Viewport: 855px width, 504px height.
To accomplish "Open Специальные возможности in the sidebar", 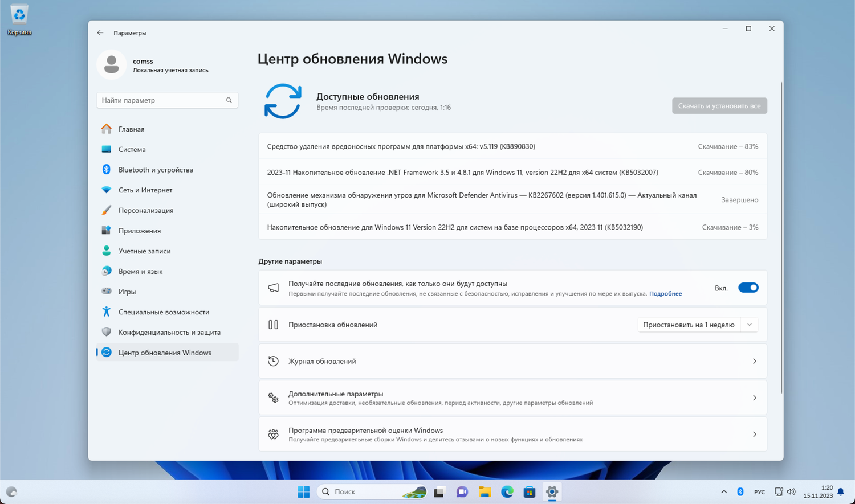I will pos(167,312).
